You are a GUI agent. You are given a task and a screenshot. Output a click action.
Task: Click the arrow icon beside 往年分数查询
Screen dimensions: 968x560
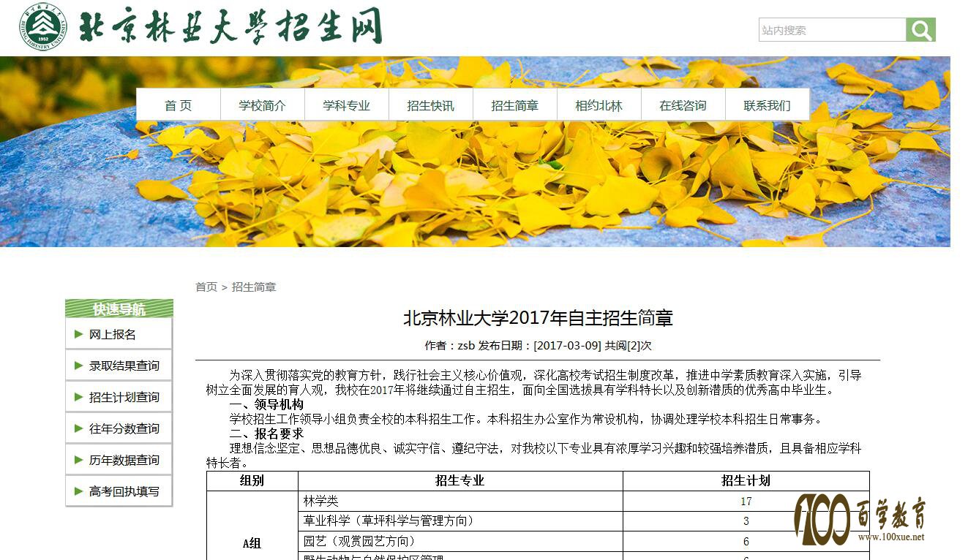(78, 428)
